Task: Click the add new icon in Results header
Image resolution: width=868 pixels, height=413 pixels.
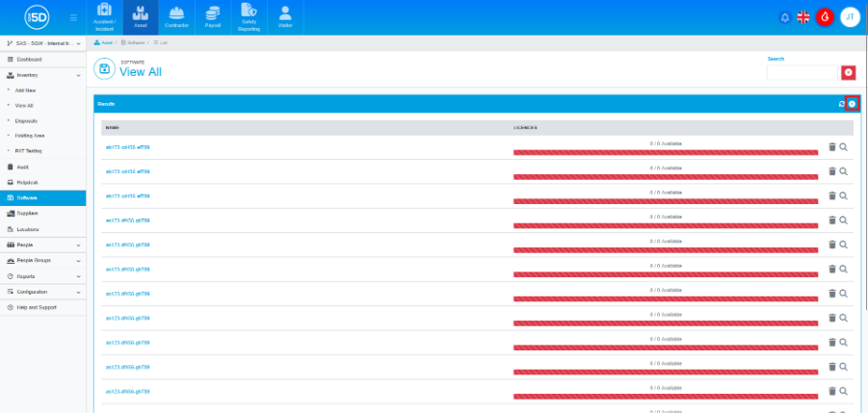Action: [852, 104]
